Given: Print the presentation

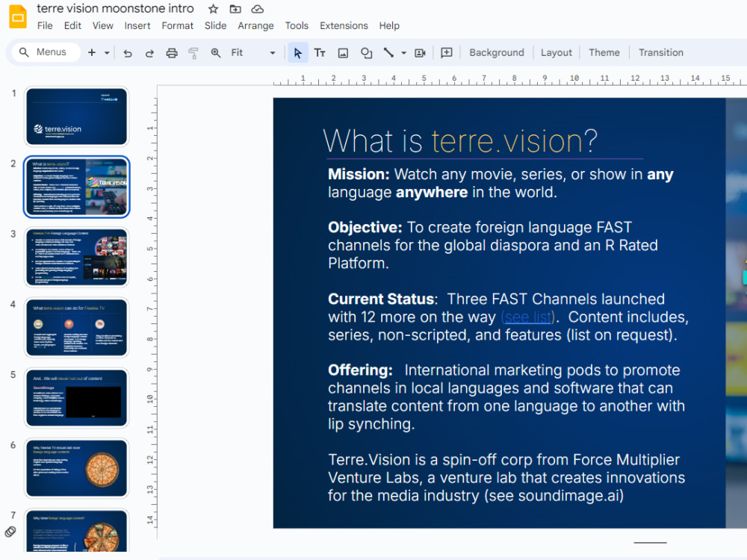Looking at the screenshot, I should pyautogui.click(x=172, y=53).
